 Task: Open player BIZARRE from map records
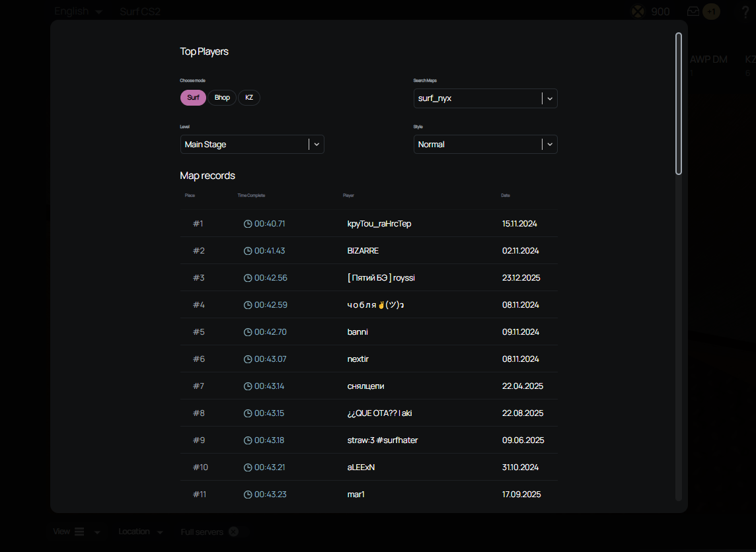pyautogui.click(x=363, y=251)
